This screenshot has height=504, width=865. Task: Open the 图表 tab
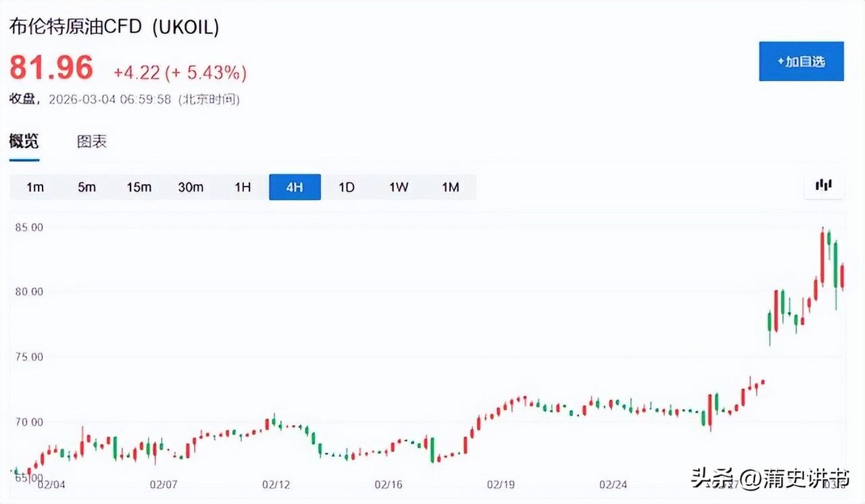coord(91,142)
